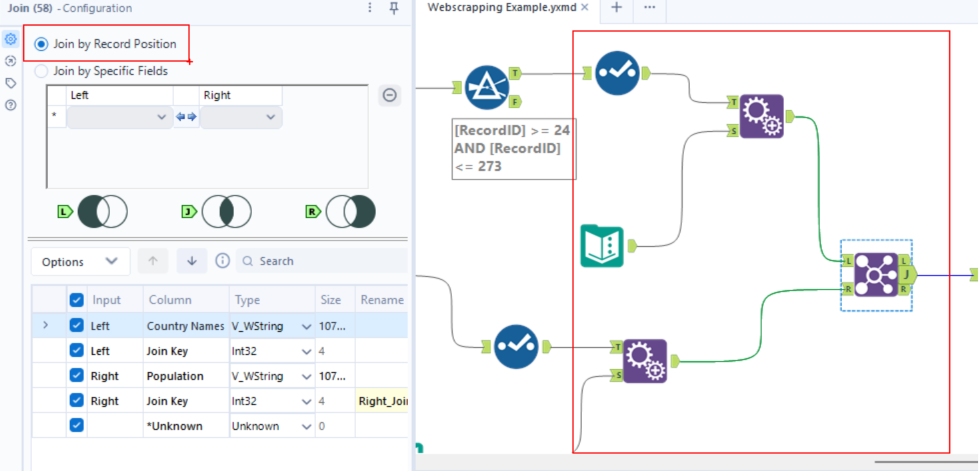This screenshot has width=979, height=472.
Task: Uncheck the Left Country Names checkbox
Action: tap(76, 326)
